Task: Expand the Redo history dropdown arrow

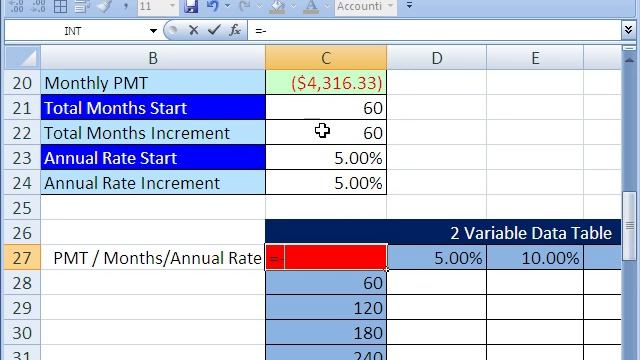Action: (x=260, y=6)
